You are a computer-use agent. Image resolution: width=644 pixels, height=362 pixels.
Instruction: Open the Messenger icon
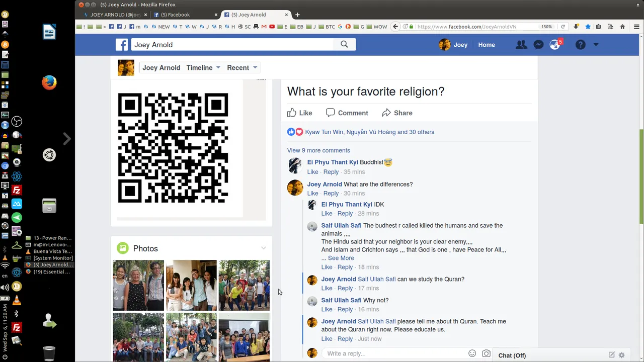pos(538,45)
